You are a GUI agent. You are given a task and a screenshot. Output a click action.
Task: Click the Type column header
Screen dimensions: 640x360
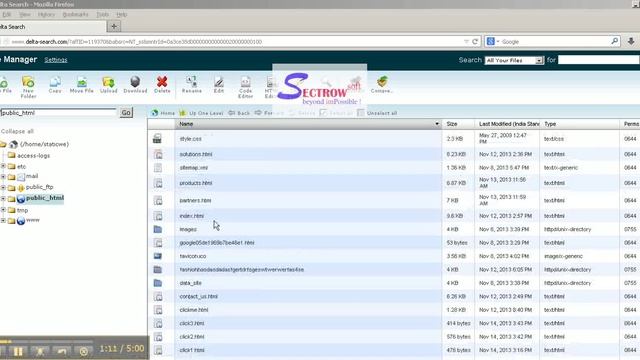pos(579,124)
